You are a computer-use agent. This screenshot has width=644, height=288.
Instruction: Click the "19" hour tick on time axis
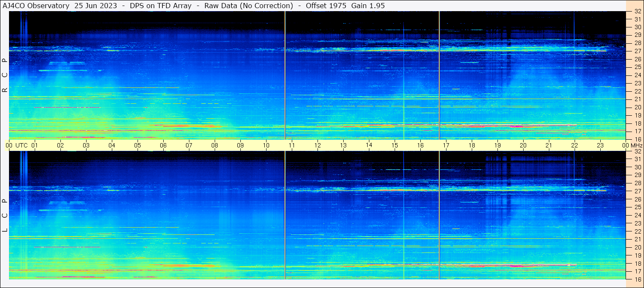[x=497, y=145]
